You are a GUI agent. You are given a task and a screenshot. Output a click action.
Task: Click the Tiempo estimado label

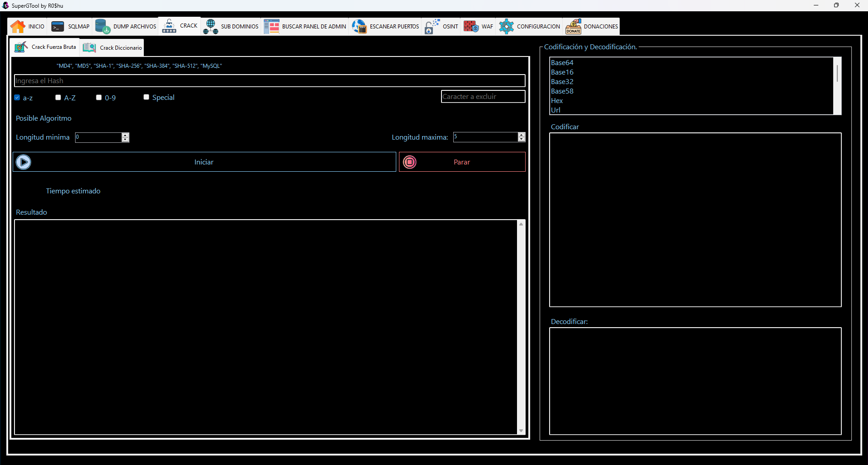tap(73, 191)
